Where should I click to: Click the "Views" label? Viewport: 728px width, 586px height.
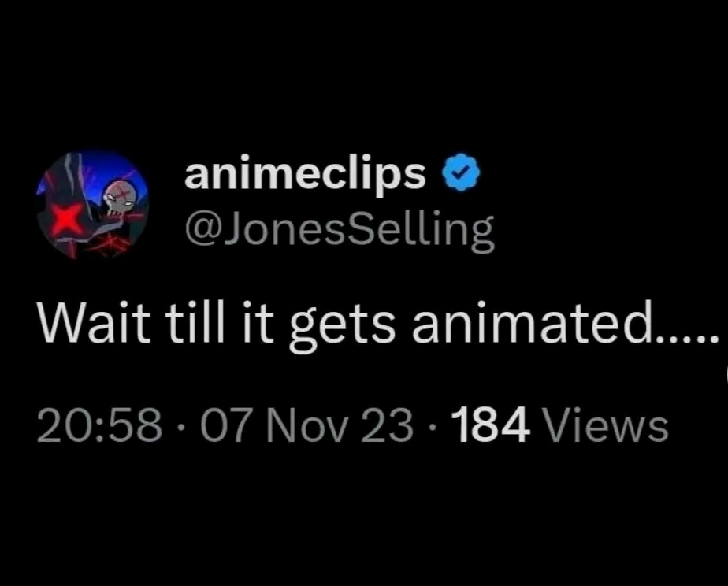point(606,425)
